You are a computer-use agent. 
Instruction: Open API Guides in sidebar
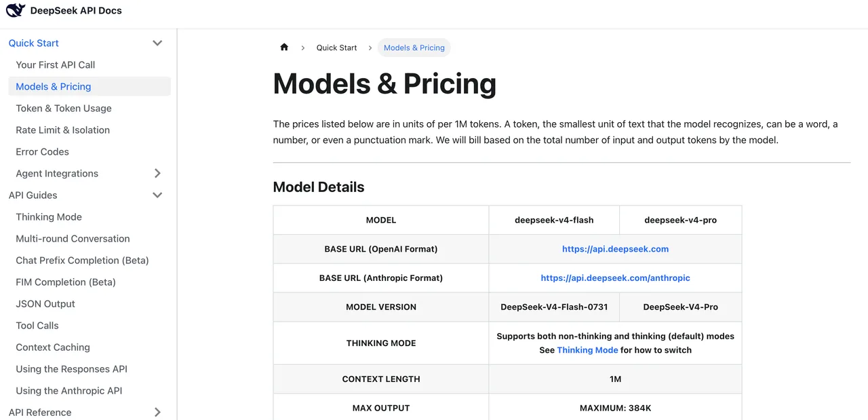coord(33,195)
